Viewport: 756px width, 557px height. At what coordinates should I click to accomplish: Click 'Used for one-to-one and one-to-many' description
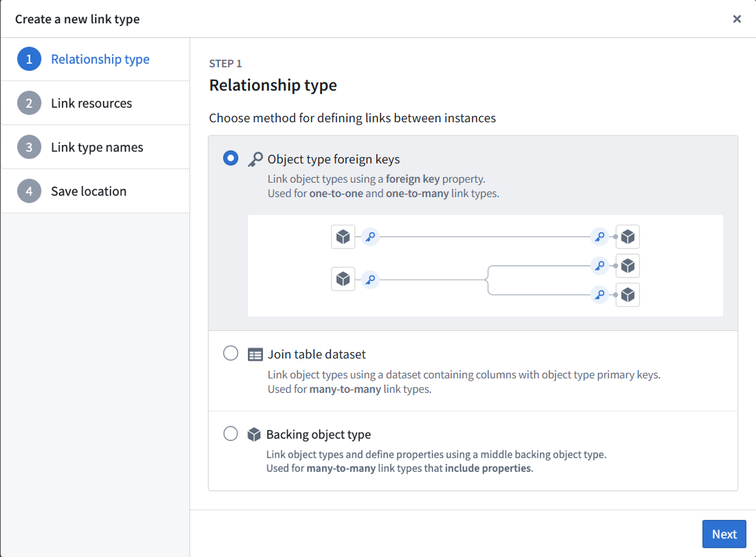tap(383, 194)
